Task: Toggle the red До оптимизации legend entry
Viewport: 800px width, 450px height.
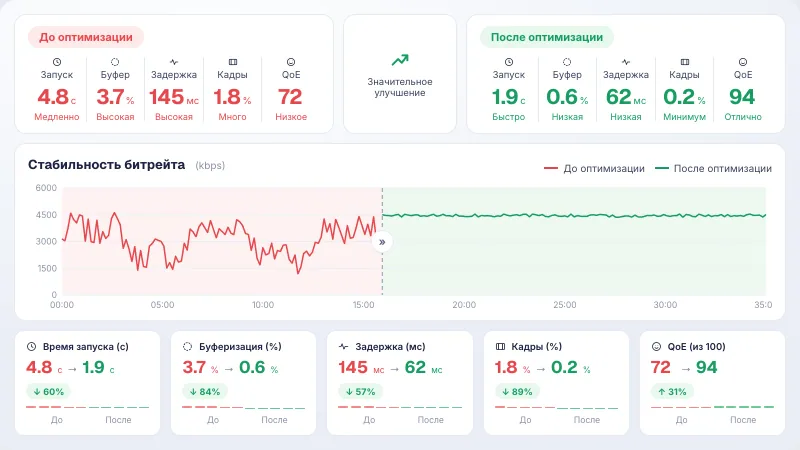Action: (594, 168)
